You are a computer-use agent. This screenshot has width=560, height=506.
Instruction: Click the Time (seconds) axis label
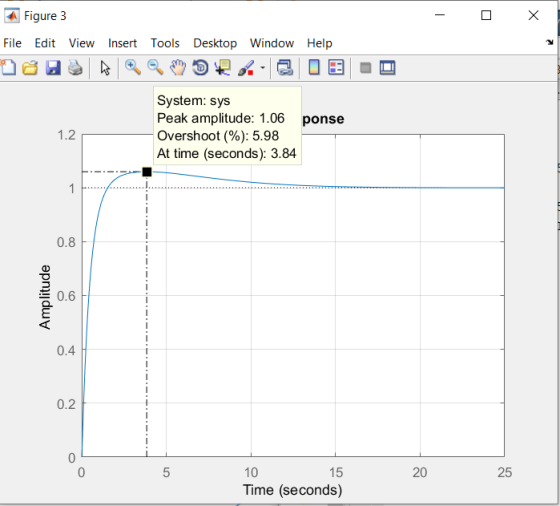coord(292,490)
